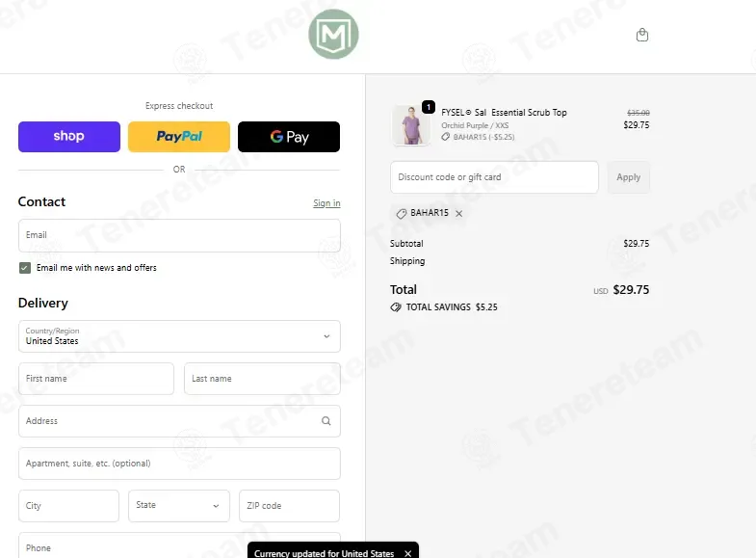Click the BAHAR15 tag icon chip
This screenshot has height=558, width=756.
click(x=402, y=213)
